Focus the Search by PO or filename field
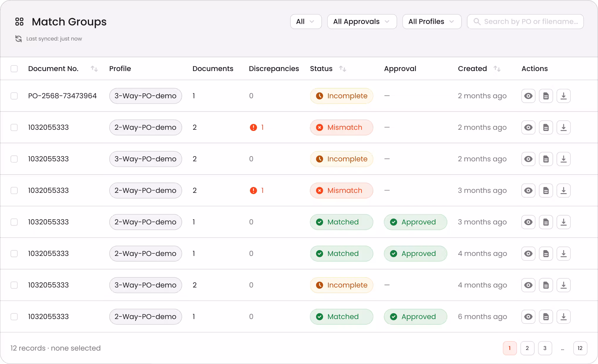This screenshot has height=364, width=598. tap(525, 22)
